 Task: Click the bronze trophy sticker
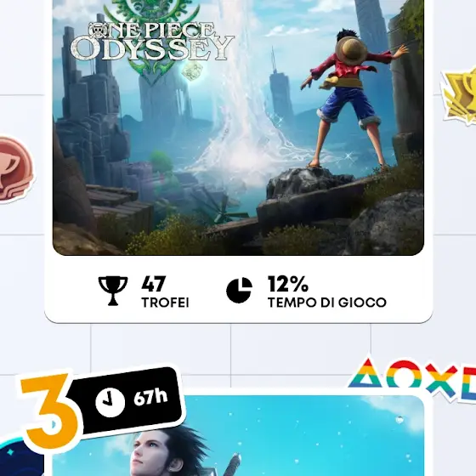pos(14,170)
